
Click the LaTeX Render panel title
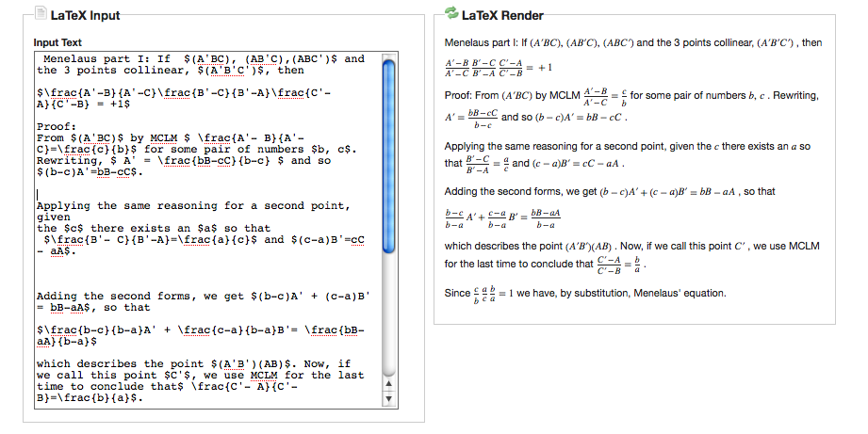[x=502, y=15]
